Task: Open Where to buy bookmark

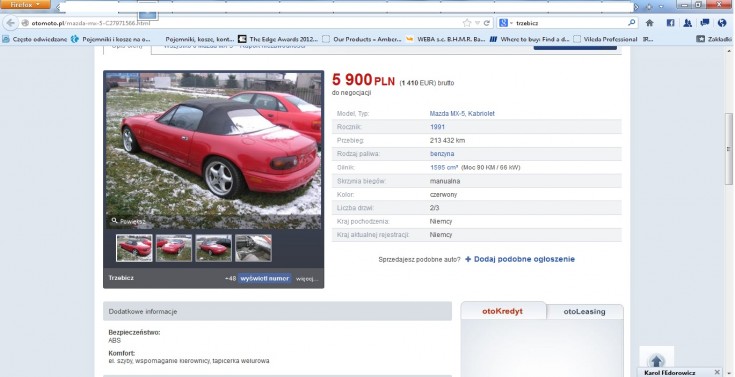Action: click(x=530, y=39)
